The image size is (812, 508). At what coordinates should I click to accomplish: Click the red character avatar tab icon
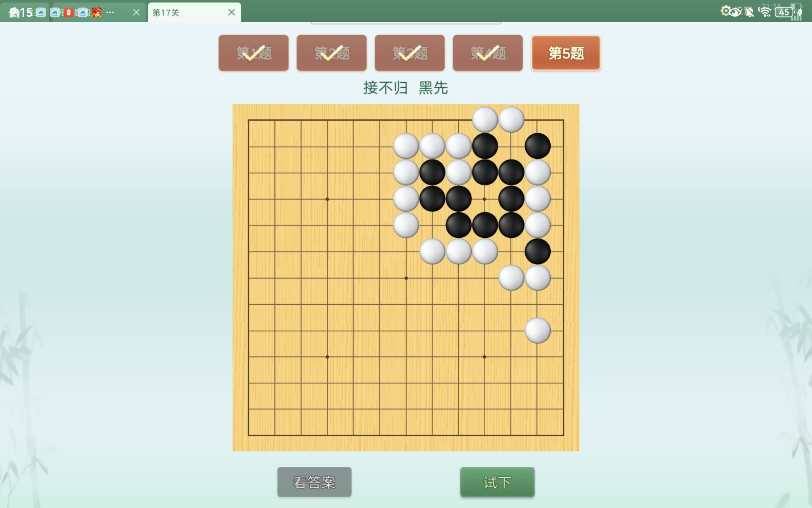coord(97,12)
